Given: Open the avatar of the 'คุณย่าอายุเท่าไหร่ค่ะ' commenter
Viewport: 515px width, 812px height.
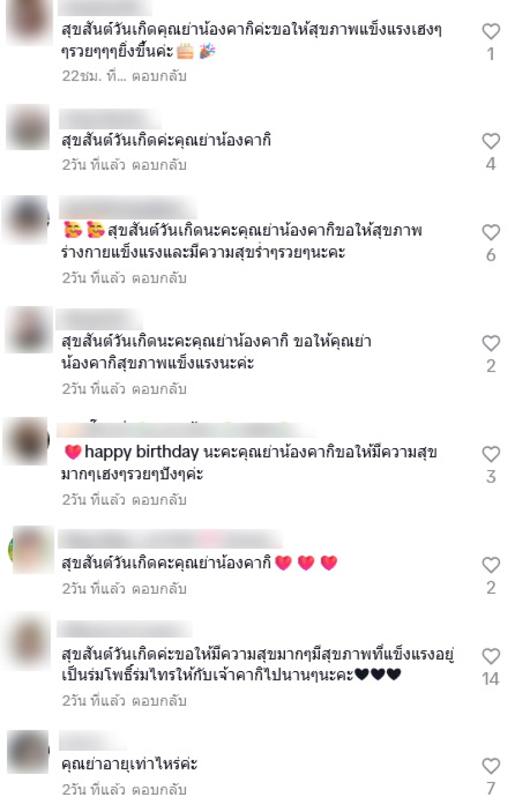Looking at the screenshot, I should point(28,752).
